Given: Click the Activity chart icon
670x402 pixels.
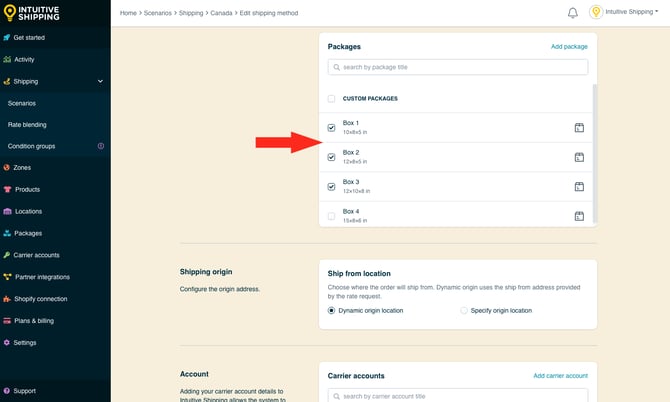Looking at the screenshot, I should [x=7, y=59].
